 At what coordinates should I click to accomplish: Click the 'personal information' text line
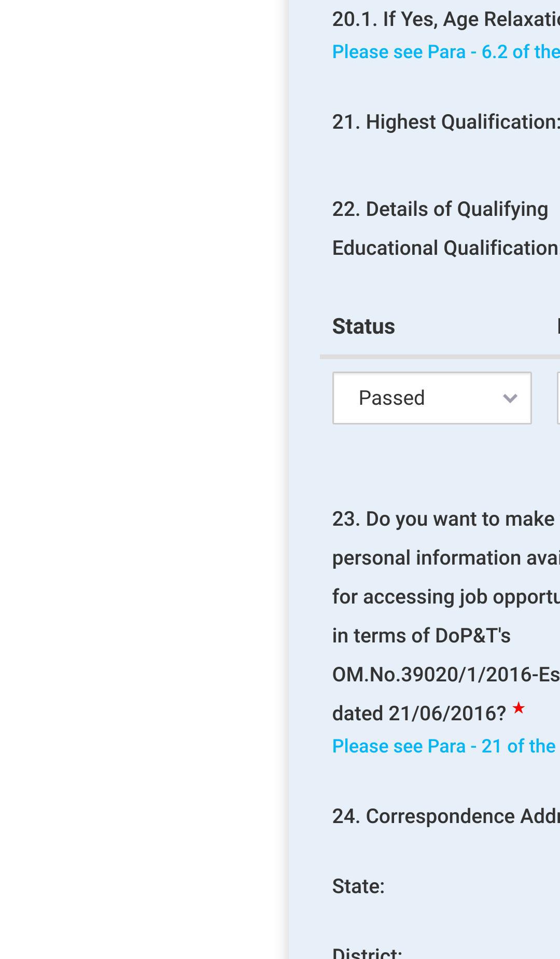(x=446, y=558)
